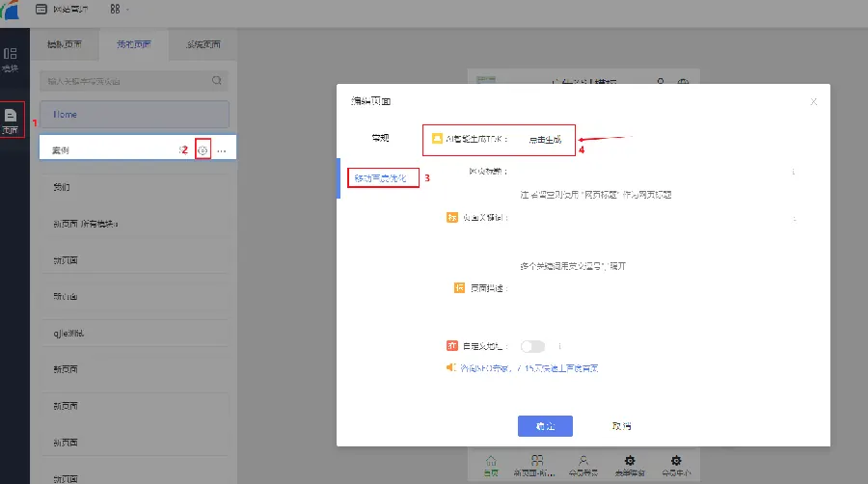868x484 pixels.
Task: Open the Modules panel in the left sidebar
Action: 11,60
